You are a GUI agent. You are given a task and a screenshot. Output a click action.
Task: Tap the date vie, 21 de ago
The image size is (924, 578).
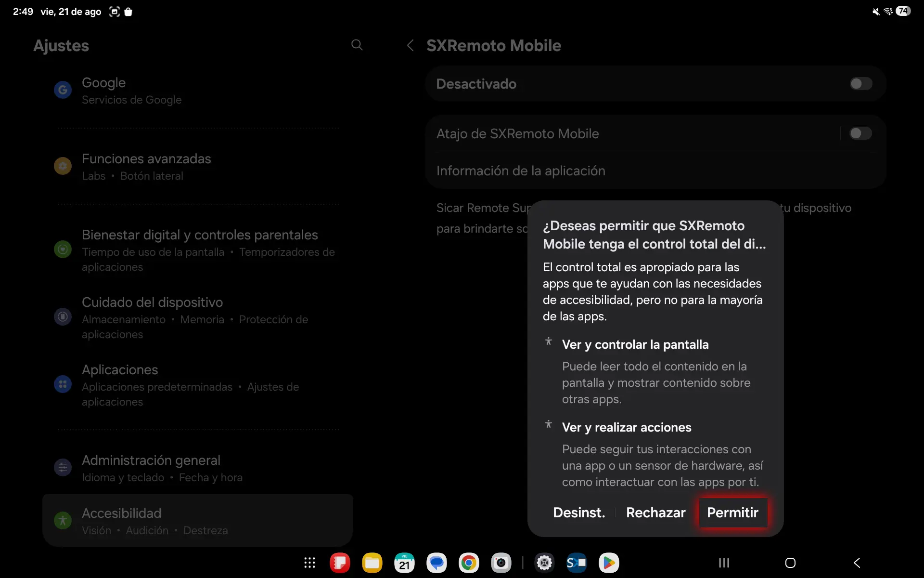[x=71, y=12]
